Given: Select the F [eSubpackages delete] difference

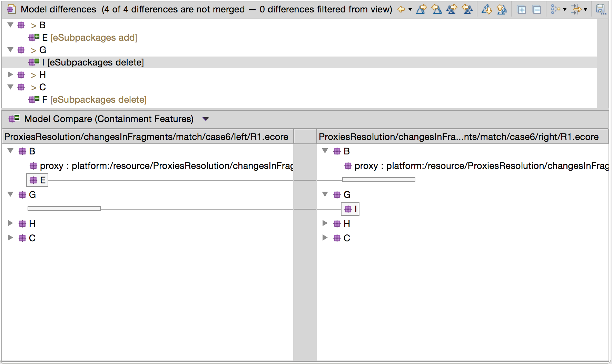Looking at the screenshot, I should point(94,100).
